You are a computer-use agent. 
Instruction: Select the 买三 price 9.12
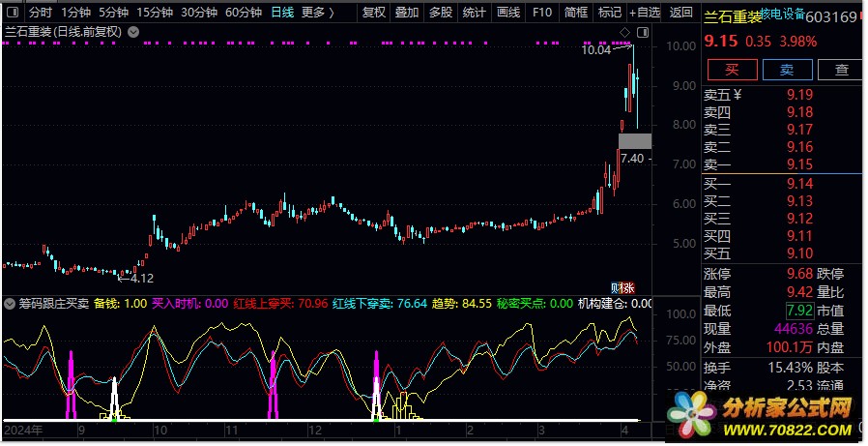(x=800, y=219)
